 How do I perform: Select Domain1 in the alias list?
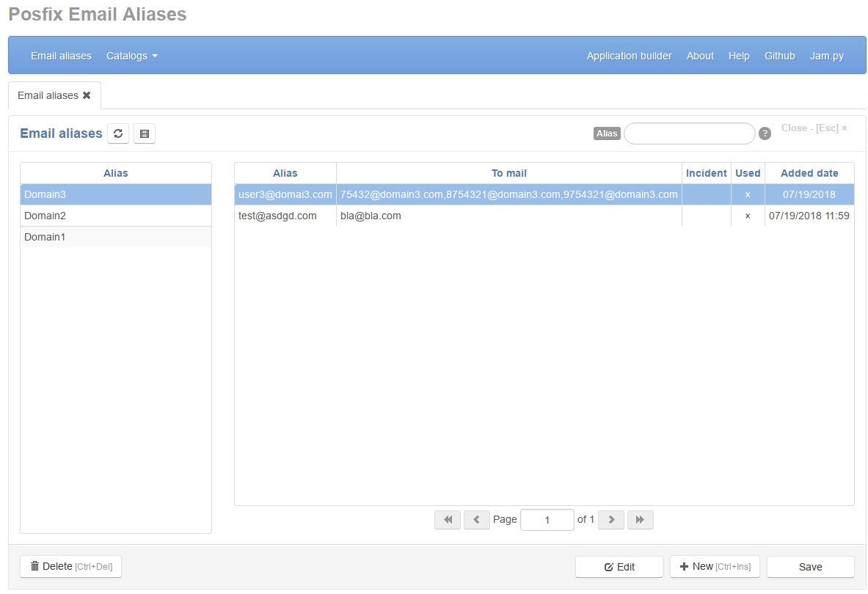click(x=116, y=237)
